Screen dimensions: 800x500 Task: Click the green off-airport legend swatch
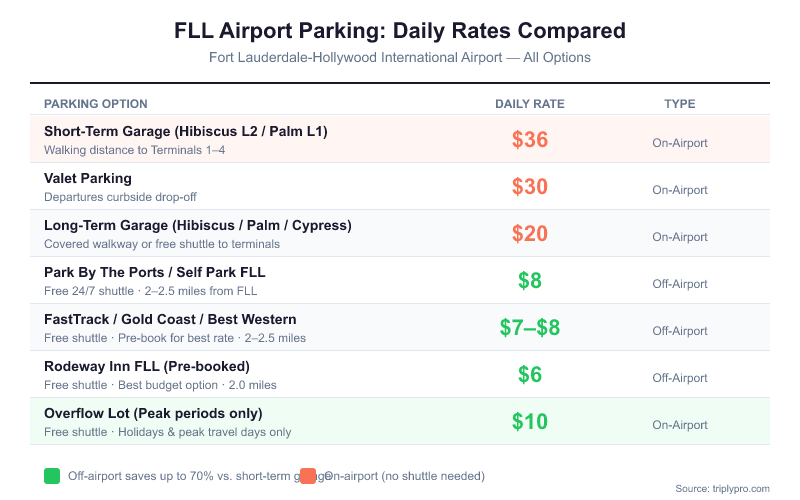click(x=52, y=476)
